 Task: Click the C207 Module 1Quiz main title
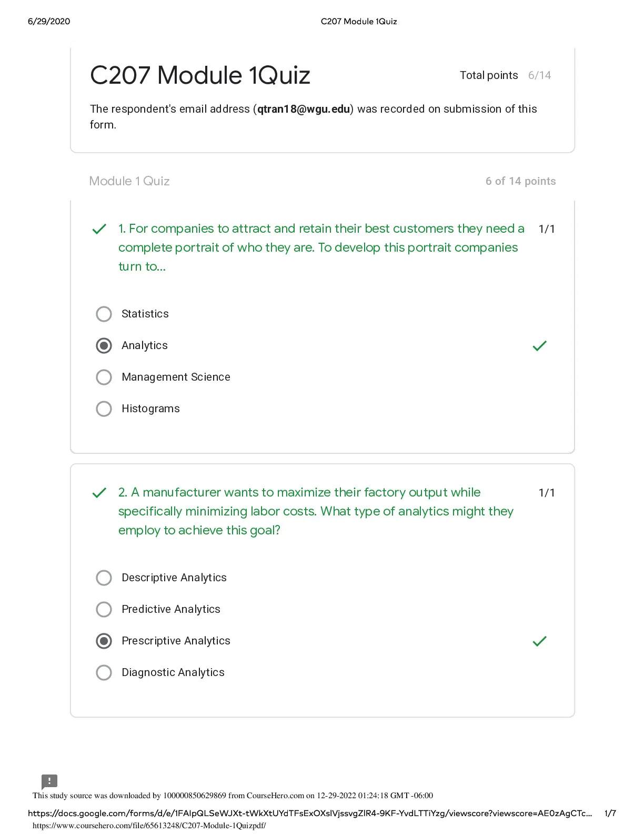pyautogui.click(x=200, y=75)
